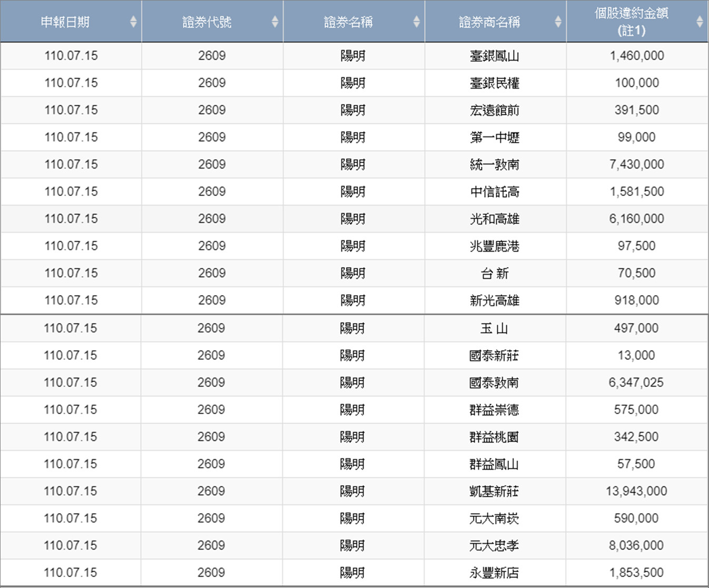Click date 110.07.15 in 臺銀鳳山 row
The height and width of the screenshot is (588, 709).
click(71, 55)
